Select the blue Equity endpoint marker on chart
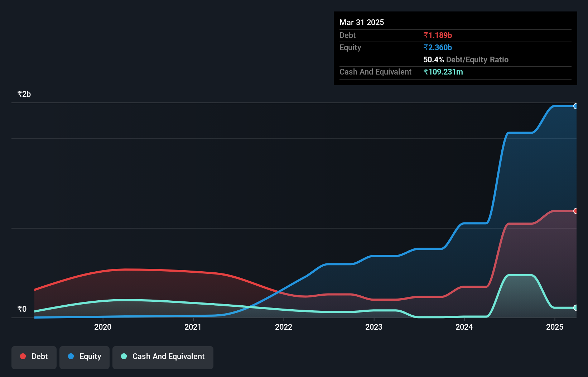 (x=575, y=106)
